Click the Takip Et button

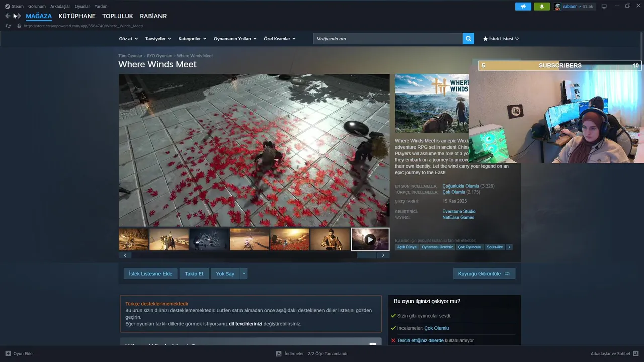194,274
